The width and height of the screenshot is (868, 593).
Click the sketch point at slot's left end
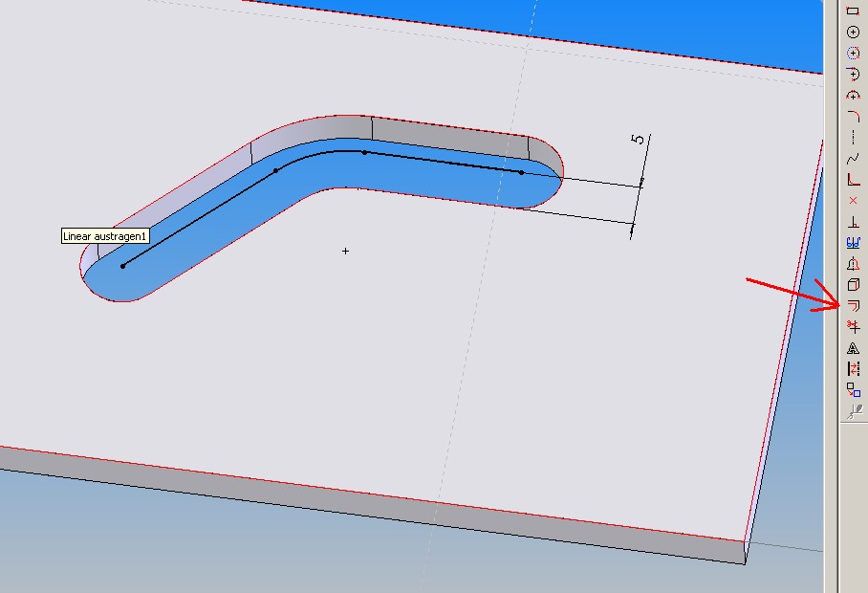[x=122, y=266]
